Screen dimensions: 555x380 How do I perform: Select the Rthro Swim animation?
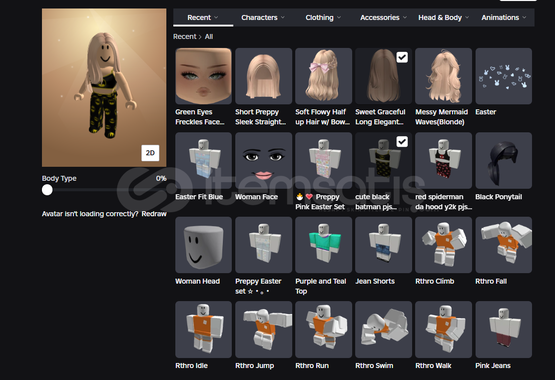(383, 329)
